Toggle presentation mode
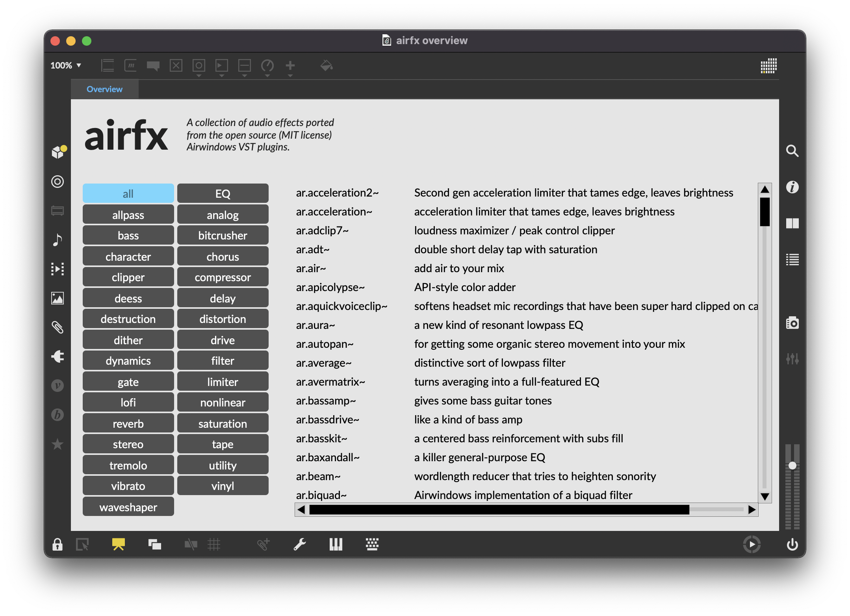850x616 pixels. tap(118, 544)
